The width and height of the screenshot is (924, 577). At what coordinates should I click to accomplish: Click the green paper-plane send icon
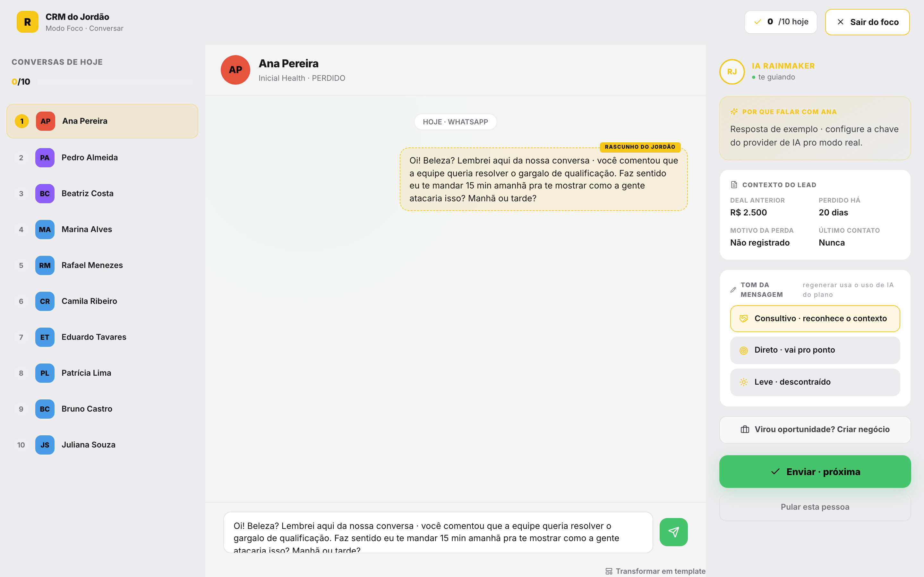673,532
